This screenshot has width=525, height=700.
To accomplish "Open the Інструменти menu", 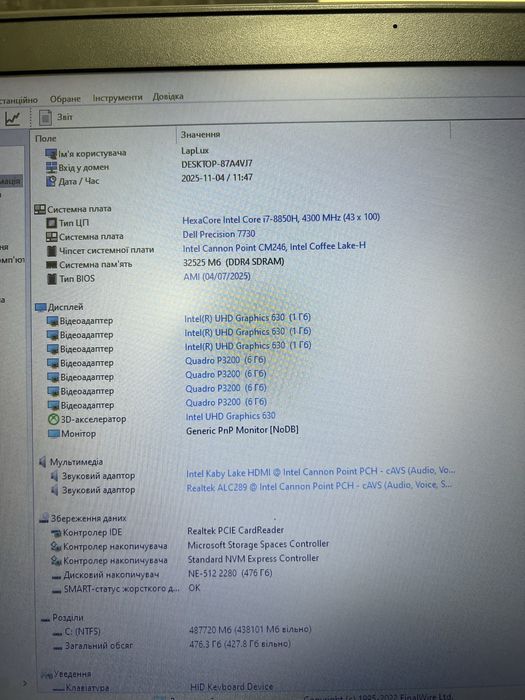I will point(117,97).
